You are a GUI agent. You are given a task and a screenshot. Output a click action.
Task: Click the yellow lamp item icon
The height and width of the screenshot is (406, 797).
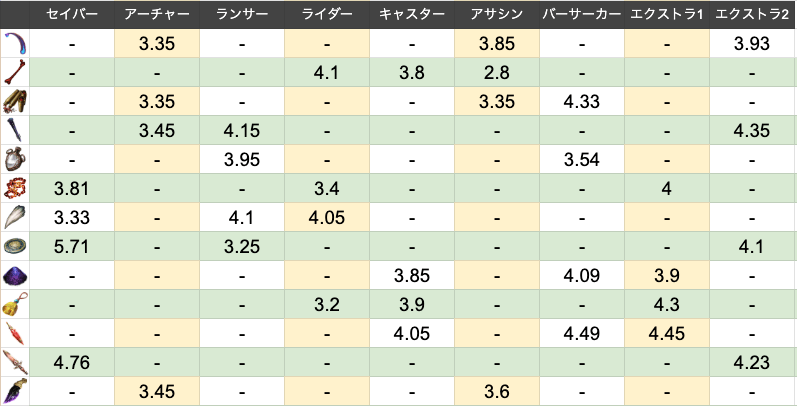pyautogui.click(x=15, y=305)
